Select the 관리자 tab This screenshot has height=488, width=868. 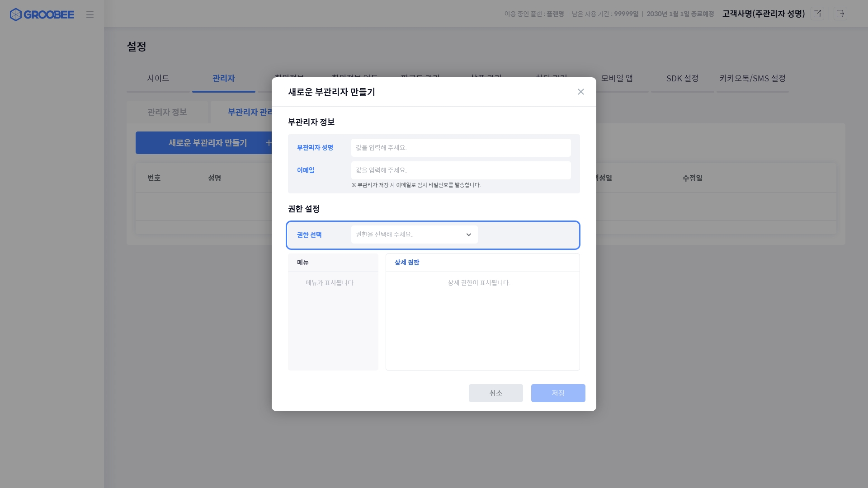tap(224, 78)
